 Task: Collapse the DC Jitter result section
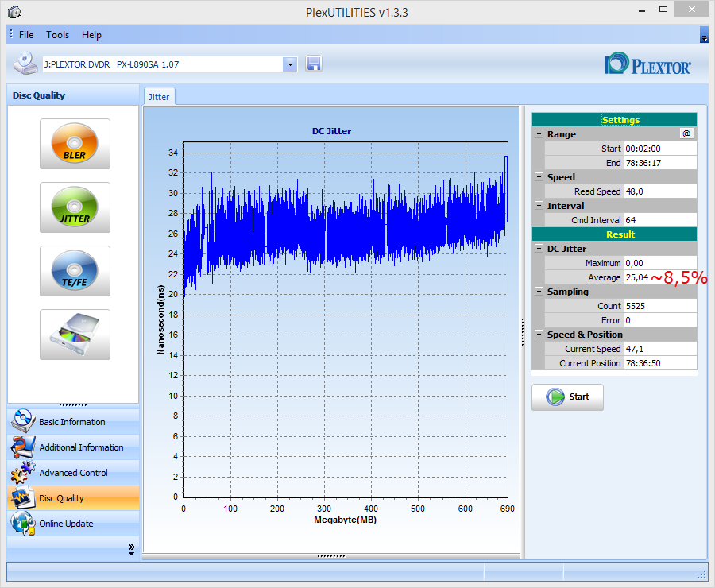[x=539, y=248]
